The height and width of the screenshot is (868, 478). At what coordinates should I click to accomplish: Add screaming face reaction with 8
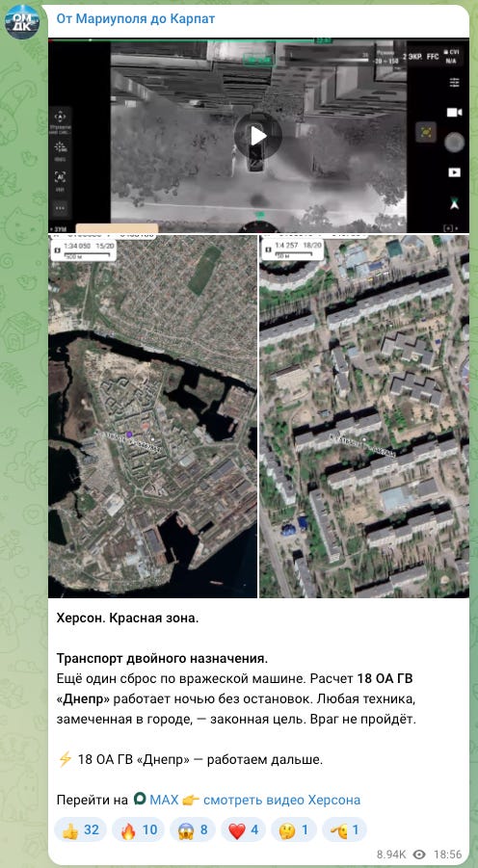coord(194,829)
